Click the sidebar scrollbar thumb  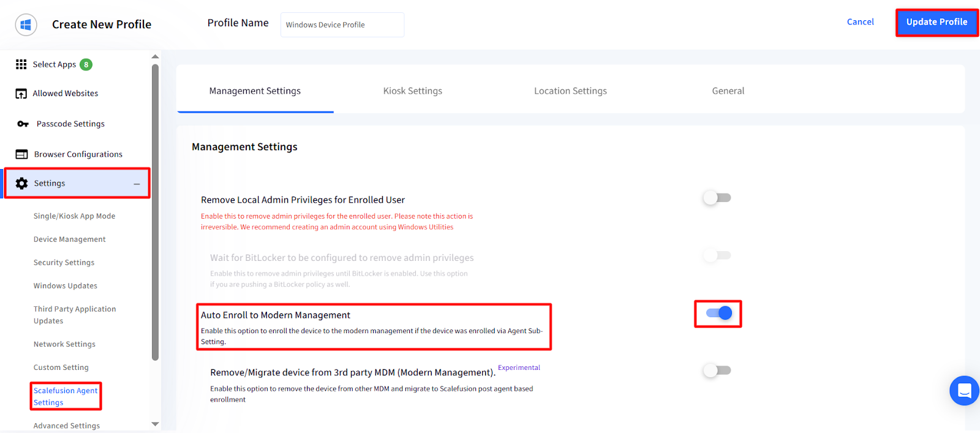tap(155, 212)
